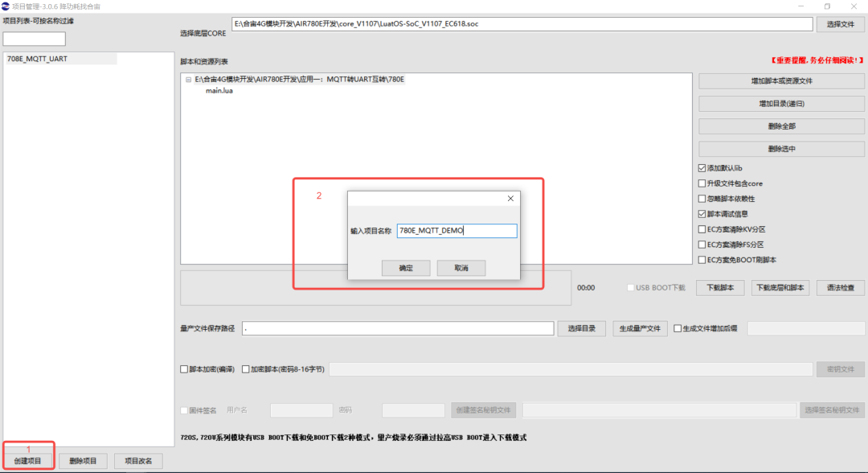Click 语法检查 button
The image size is (868, 473).
[x=841, y=287]
